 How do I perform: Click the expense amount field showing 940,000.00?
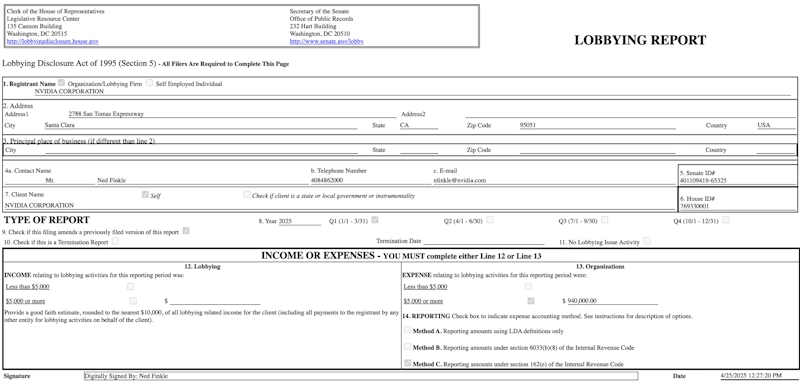click(x=612, y=301)
